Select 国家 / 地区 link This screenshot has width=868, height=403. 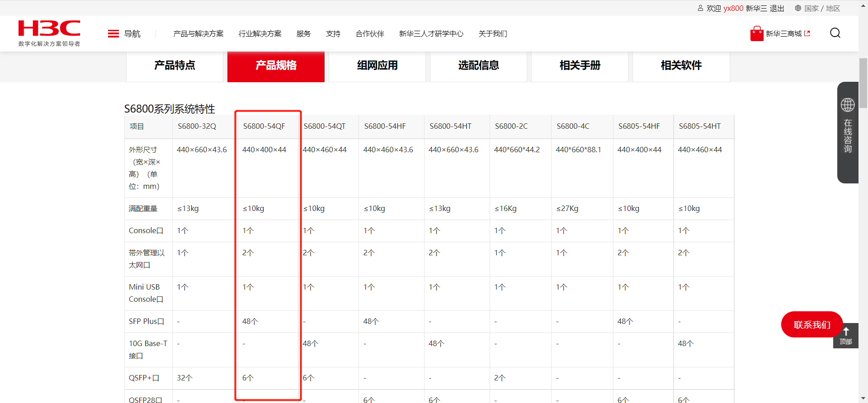pos(822,8)
